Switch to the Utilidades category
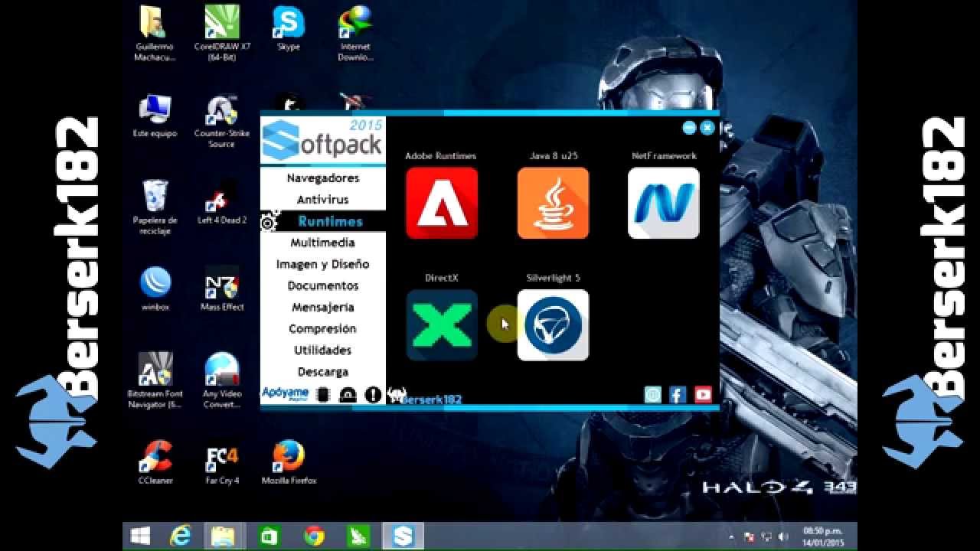Image resolution: width=980 pixels, height=551 pixels. coord(323,350)
